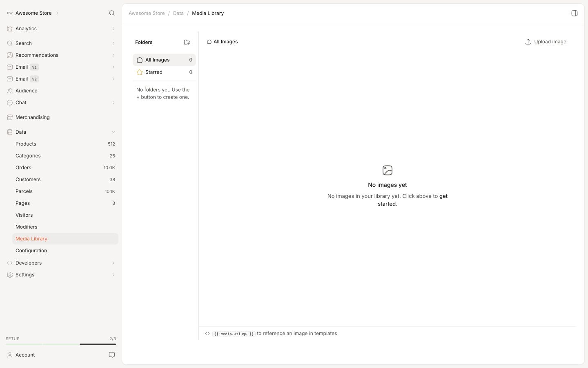The height and width of the screenshot is (368, 588).
Task: Expand the Developers section chevron
Action: coord(114,263)
